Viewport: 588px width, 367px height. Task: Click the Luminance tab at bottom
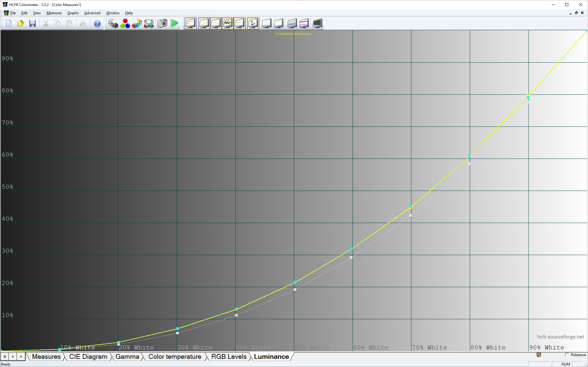tap(270, 356)
